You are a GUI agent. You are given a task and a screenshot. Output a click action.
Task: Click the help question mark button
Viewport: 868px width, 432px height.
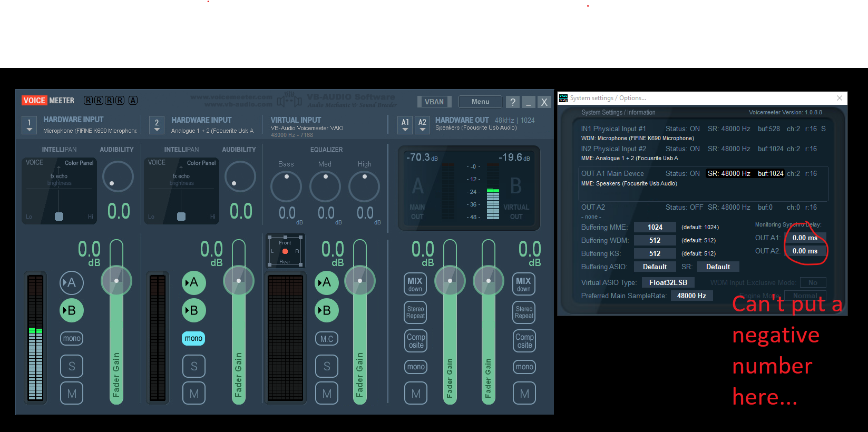[x=513, y=102]
